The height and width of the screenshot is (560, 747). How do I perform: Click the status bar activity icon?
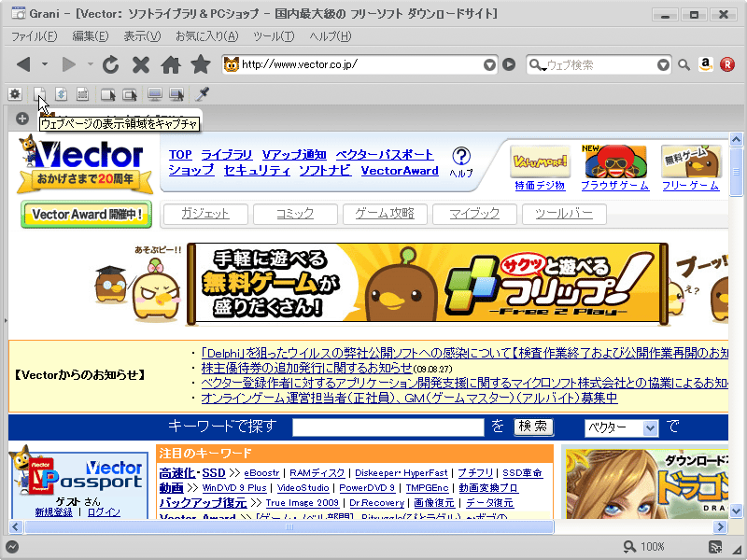point(12,547)
